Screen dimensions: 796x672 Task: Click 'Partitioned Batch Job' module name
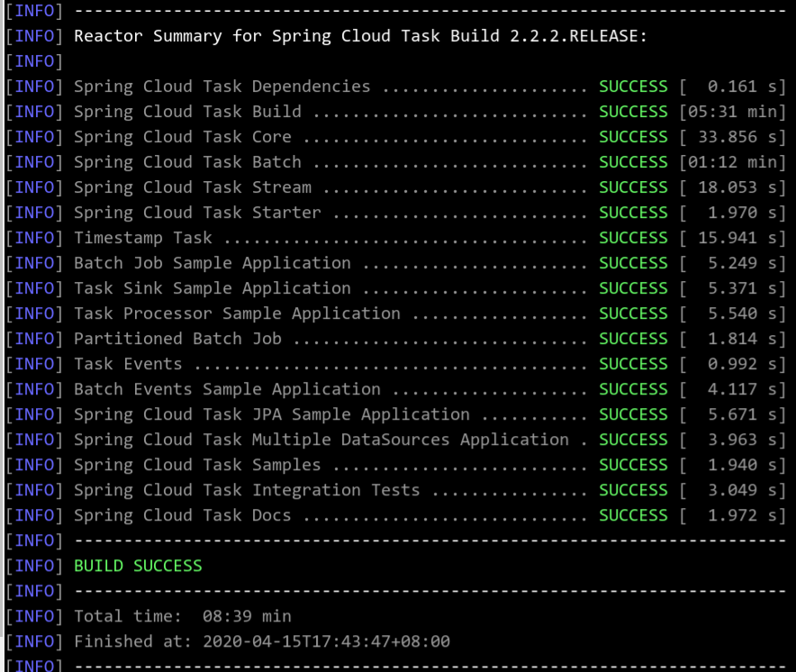pyautogui.click(x=177, y=339)
